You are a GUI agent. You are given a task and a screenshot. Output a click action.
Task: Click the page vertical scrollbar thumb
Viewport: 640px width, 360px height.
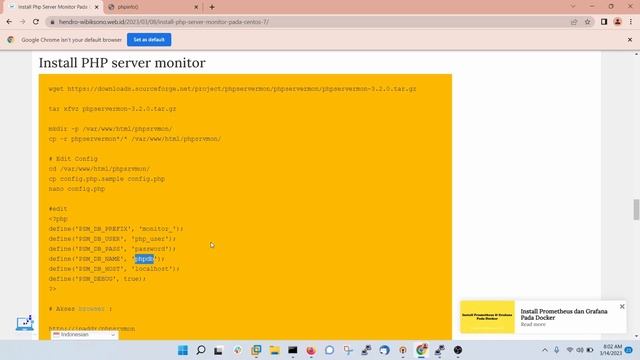pyautogui.click(x=636, y=210)
